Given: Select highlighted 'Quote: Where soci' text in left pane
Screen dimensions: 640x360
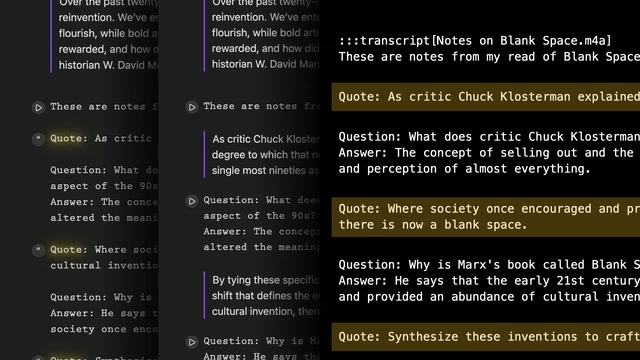Looking at the screenshot, I should [104, 249].
